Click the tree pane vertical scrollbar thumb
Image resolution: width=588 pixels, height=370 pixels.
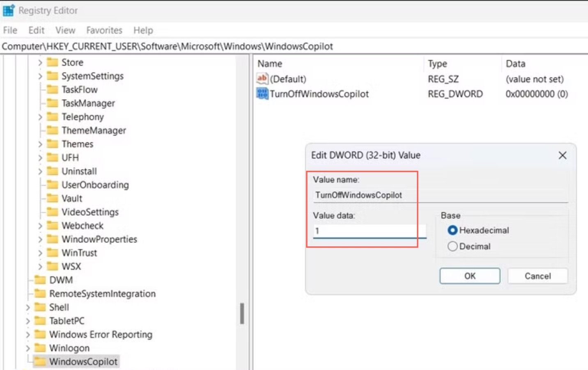point(242,314)
